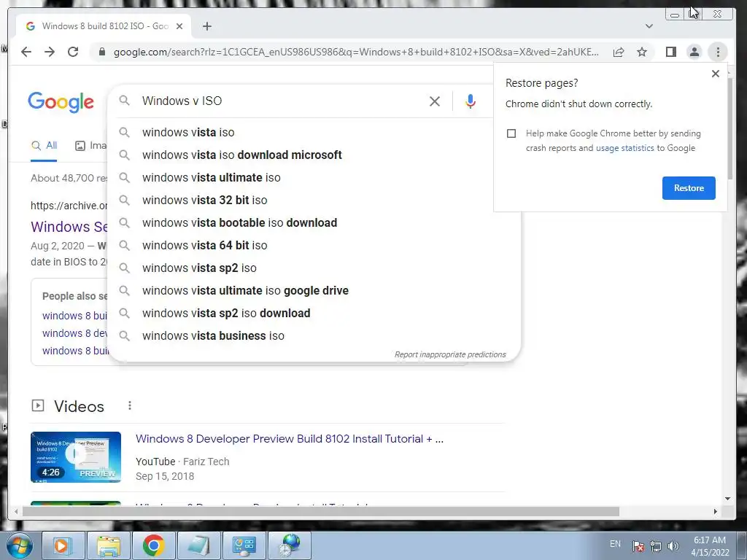
Task: Select suggestion 'windows vista iso'
Action: (x=314, y=133)
